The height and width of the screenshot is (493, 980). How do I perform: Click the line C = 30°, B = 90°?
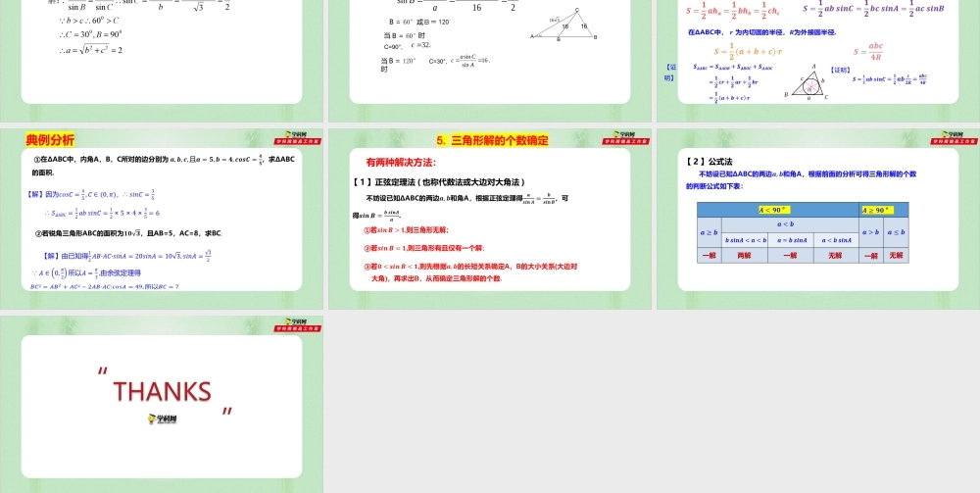pyautogui.click(x=90, y=34)
